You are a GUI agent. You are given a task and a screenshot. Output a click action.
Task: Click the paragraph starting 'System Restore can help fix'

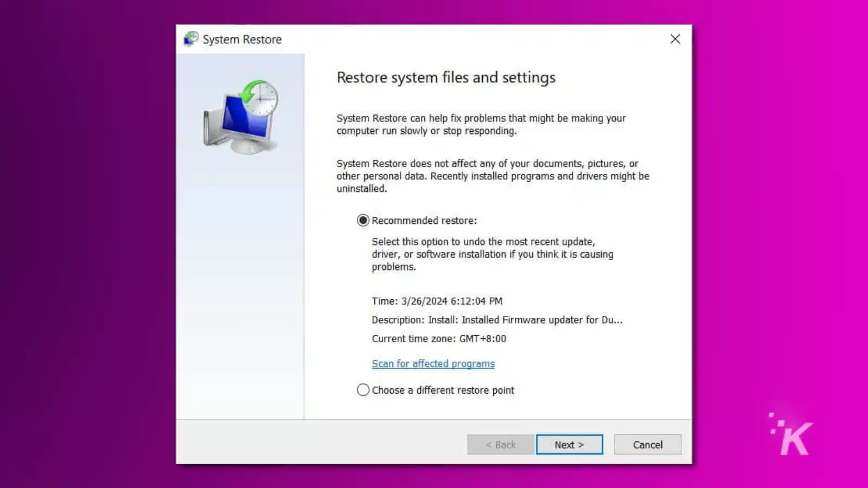[481, 124]
